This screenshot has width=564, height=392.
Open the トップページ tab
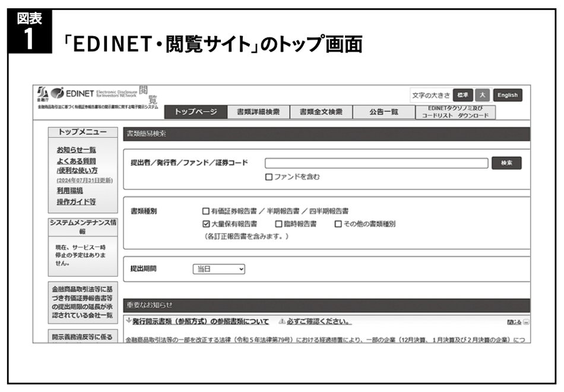click(196, 112)
